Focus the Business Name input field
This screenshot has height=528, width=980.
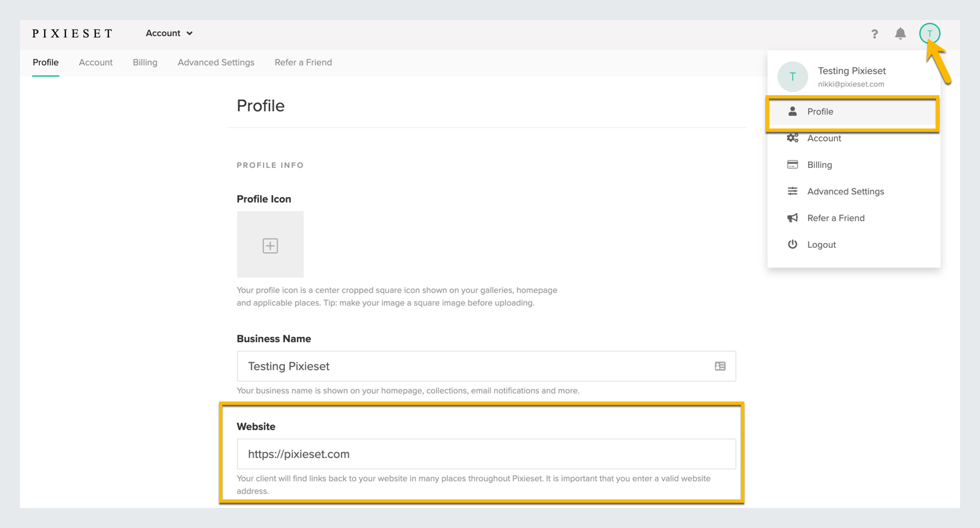(486, 366)
